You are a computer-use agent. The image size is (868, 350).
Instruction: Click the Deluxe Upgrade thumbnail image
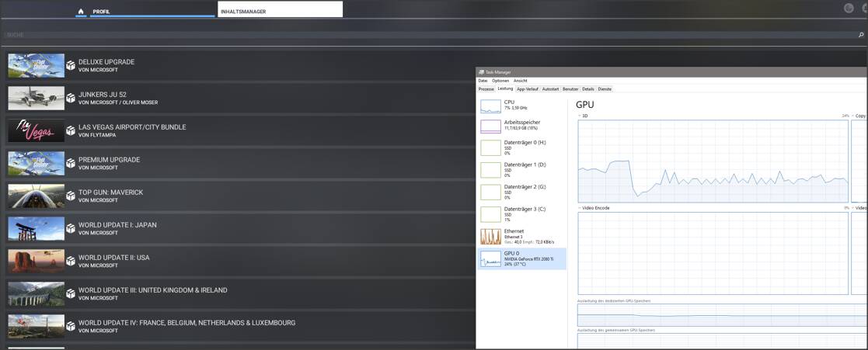pos(36,66)
